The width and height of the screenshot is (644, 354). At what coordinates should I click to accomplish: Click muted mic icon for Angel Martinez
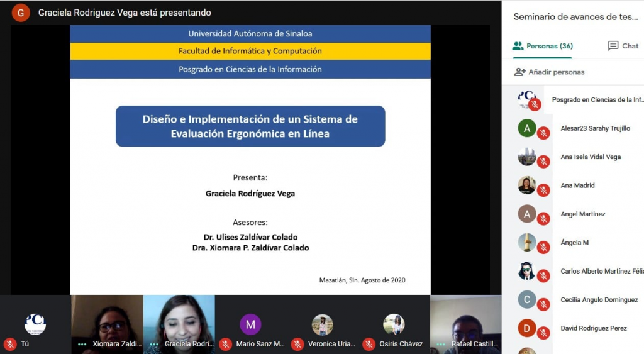tap(543, 219)
